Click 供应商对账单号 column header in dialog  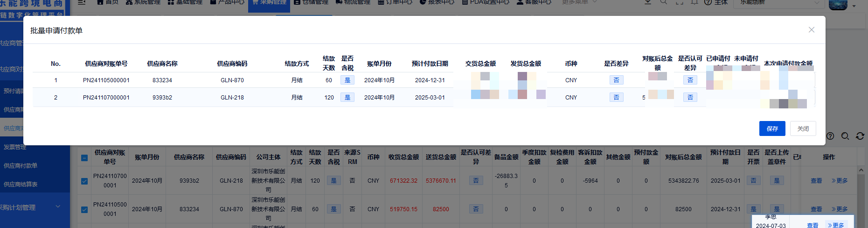(x=106, y=64)
